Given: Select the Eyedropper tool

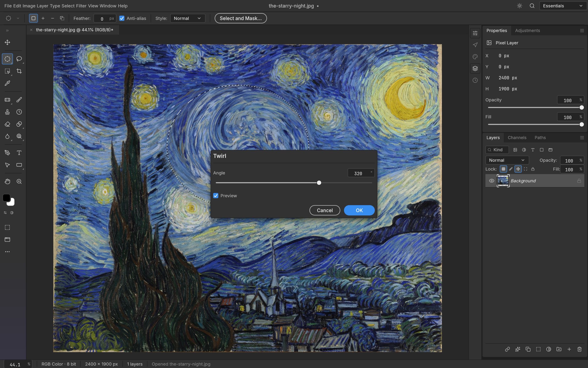Looking at the screenshot, I should [x=7, y=83].
